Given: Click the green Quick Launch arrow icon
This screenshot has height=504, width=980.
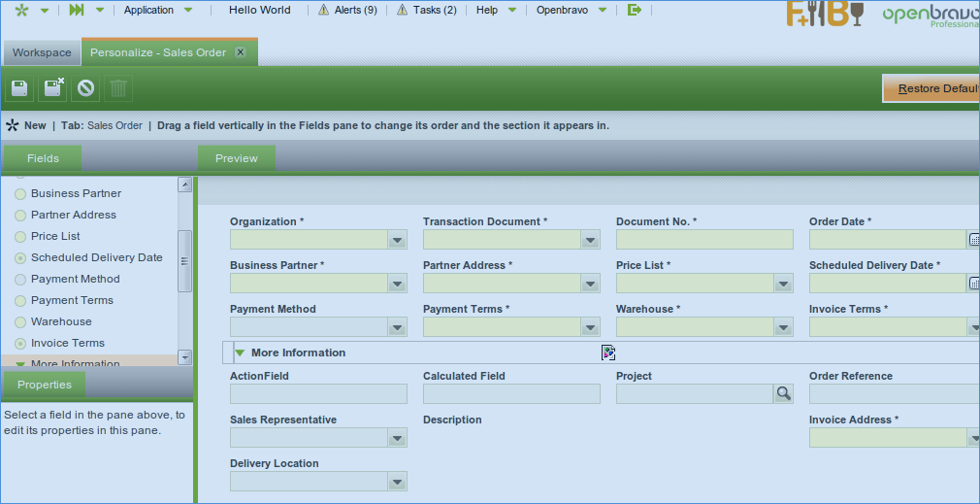Looking at the screenshot, I should coord(77,10).
